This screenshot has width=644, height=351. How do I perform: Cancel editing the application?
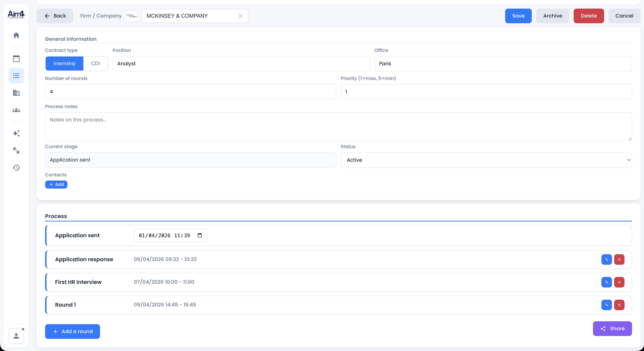click(624, 16)
